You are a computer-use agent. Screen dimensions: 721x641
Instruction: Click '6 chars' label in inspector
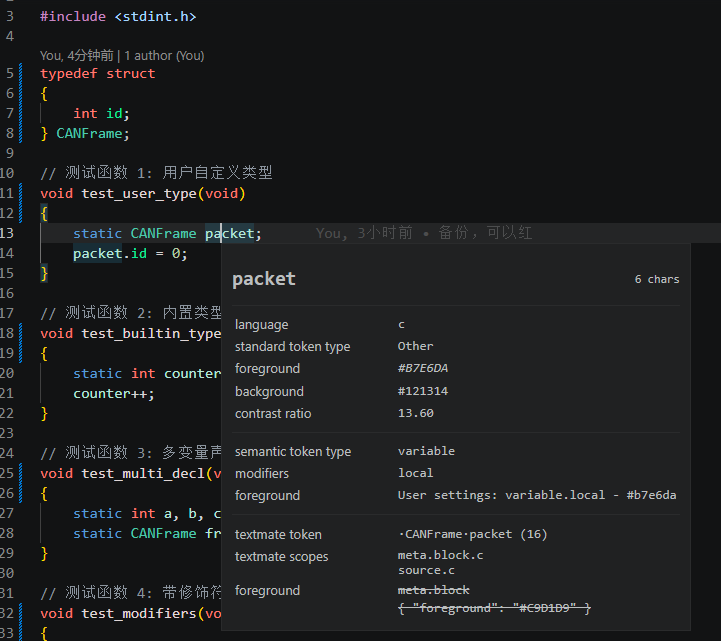pyautogui.click(x=657, y=279)
